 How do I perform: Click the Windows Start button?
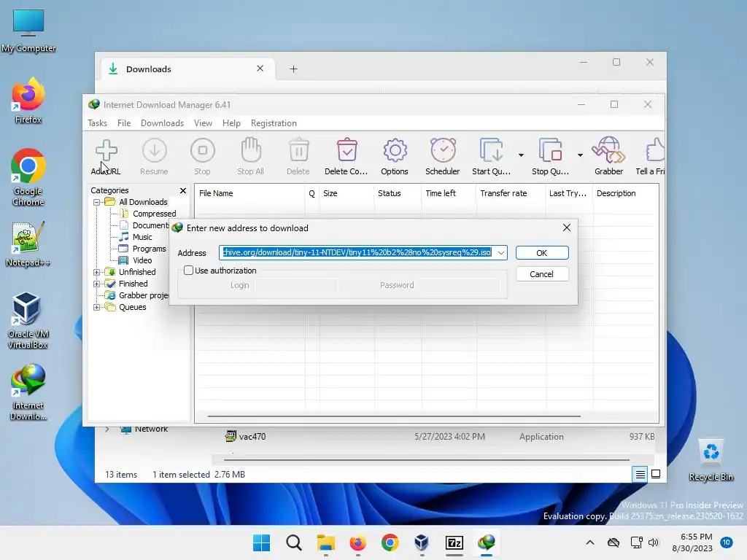[262, 542]
